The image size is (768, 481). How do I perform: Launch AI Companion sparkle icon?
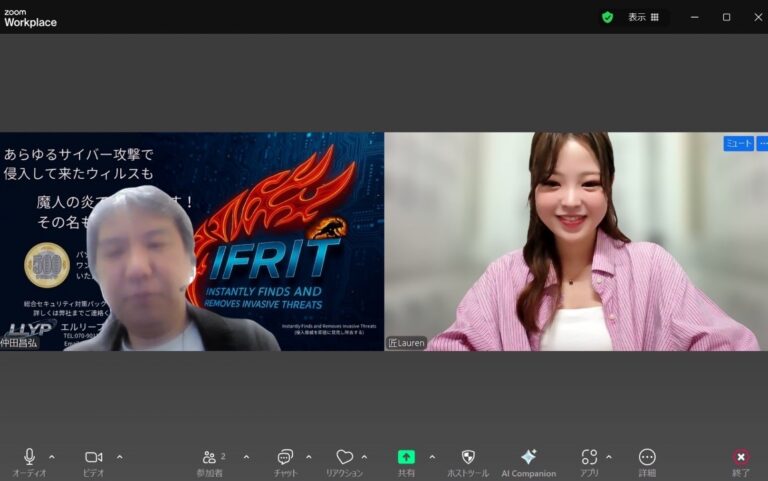[x=528, y=457]
